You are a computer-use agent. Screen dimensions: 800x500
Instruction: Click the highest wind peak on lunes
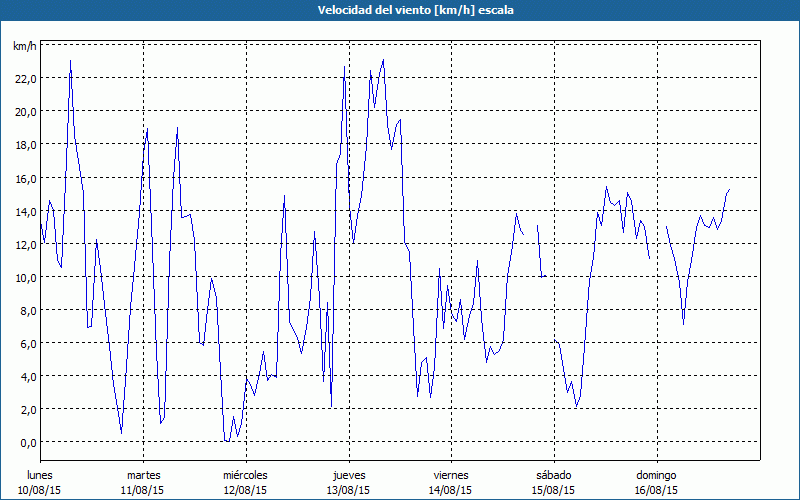70,61
